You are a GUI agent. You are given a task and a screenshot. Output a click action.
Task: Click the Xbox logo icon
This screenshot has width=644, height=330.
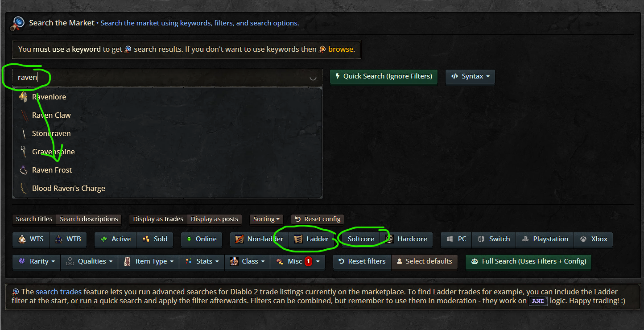pos(583,239)
